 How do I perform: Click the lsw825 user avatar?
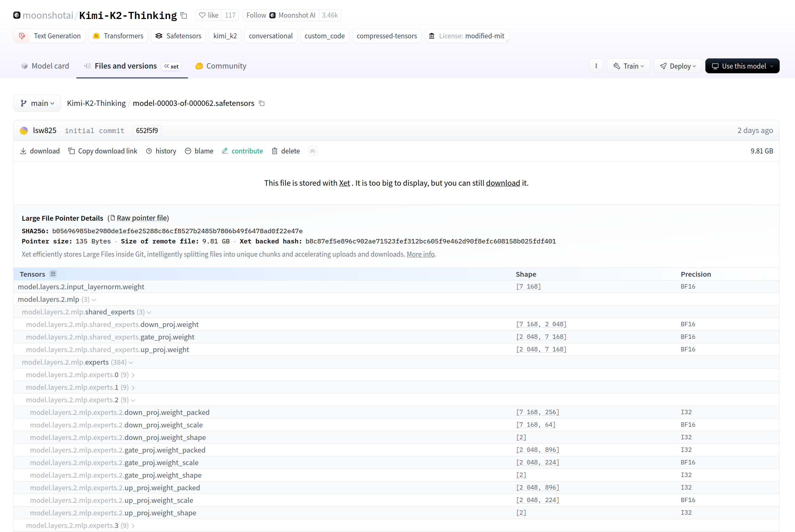pos(24,131)
